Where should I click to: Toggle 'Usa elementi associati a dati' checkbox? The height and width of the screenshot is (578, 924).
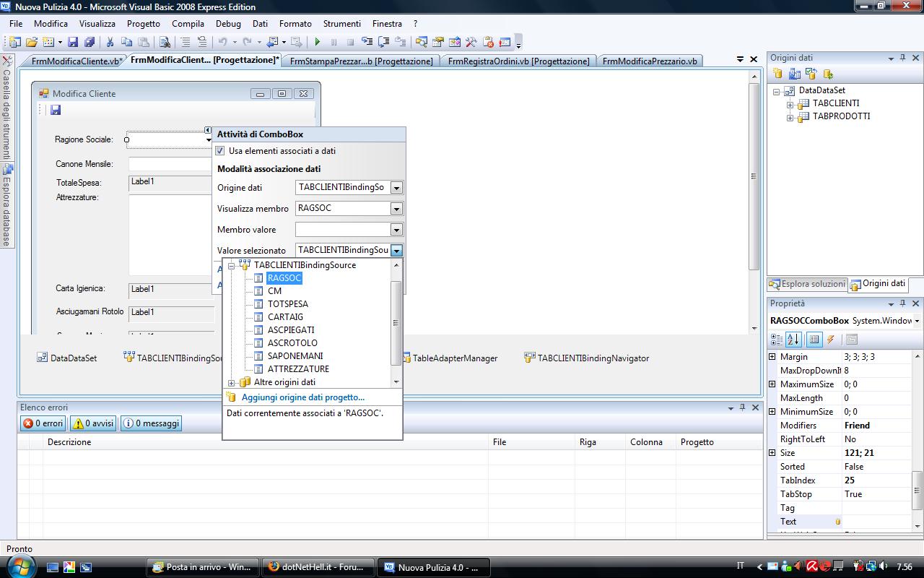(220, 151)
